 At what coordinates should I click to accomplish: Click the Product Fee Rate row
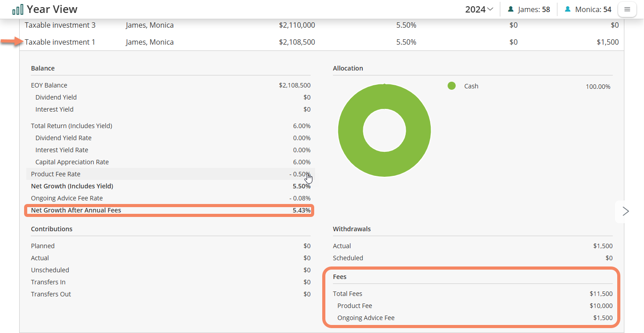170,174
